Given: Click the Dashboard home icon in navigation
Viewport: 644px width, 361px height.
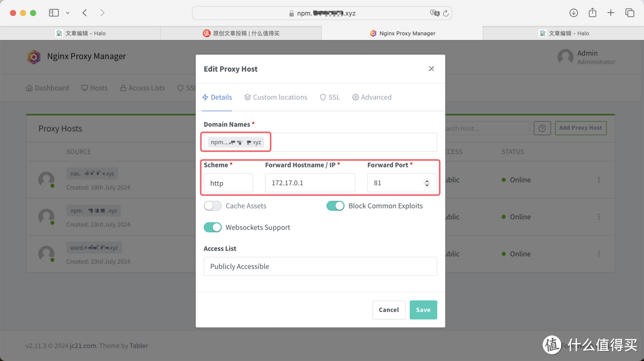Looking at the screenshot, I should (x=29, y=88).
